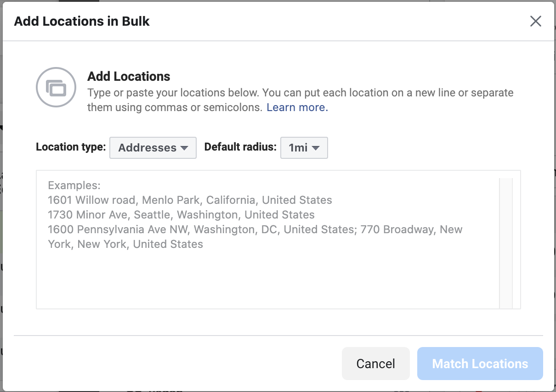Viewport: 556px width, 392px height.
Task: Click the Default radius label
Action: point(240,147)
